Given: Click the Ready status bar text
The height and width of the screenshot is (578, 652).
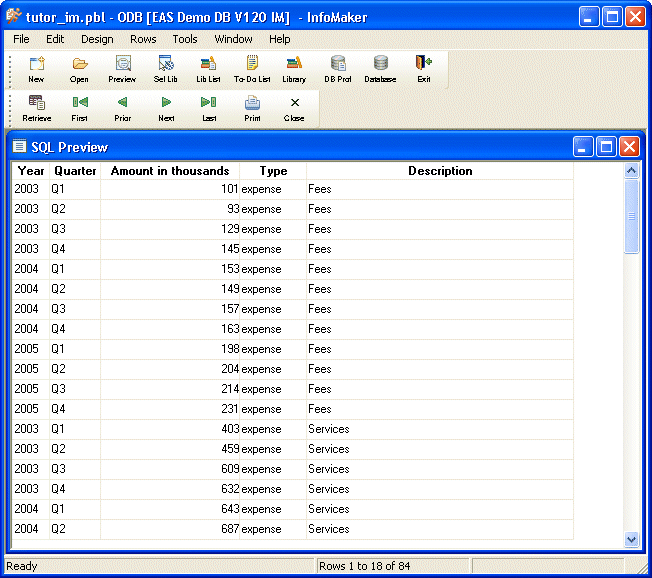Looking at the screenshot, I should 22,566.
